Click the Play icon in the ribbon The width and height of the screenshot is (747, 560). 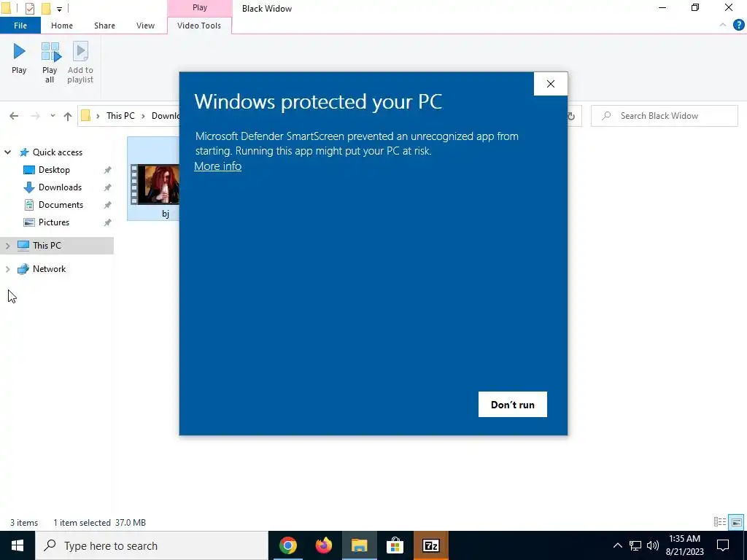19,58
